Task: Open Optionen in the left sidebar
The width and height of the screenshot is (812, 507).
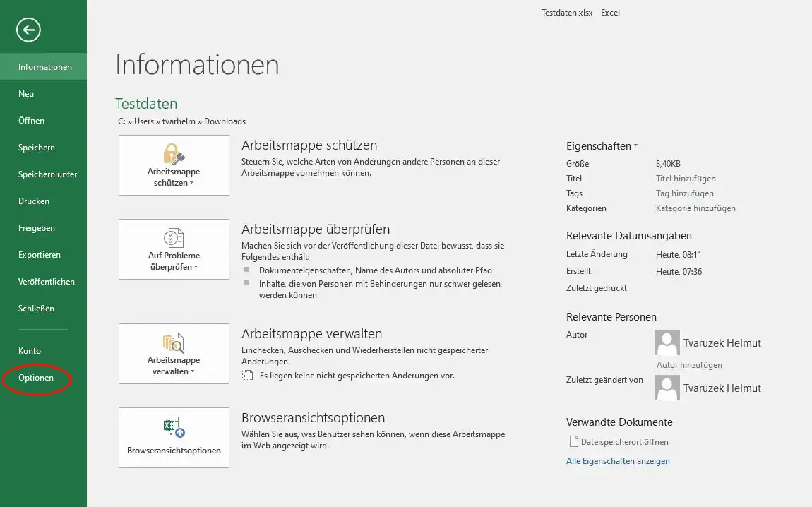Action: click(x=36, y=378)
